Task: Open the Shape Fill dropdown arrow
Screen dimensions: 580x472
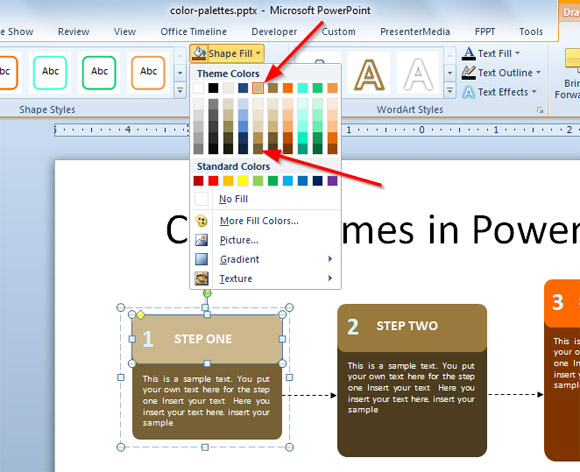Action: tap(258, 54)
